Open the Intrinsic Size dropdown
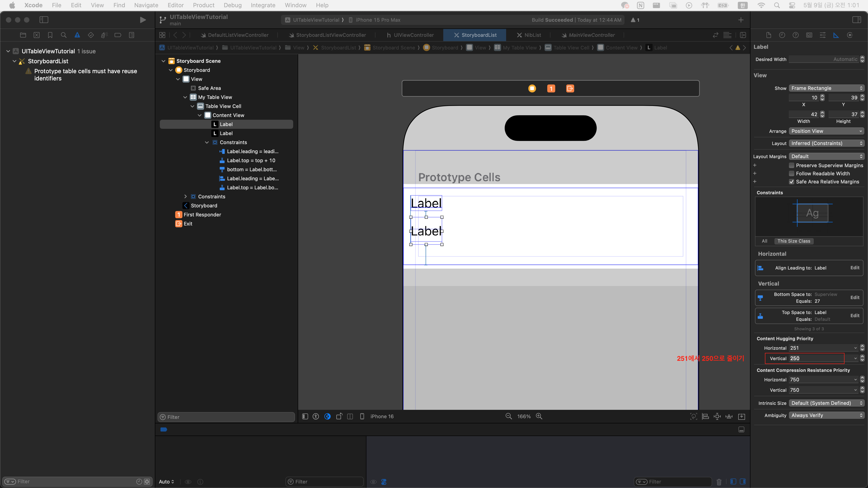The image size is (868, 488). coord(827,403)
